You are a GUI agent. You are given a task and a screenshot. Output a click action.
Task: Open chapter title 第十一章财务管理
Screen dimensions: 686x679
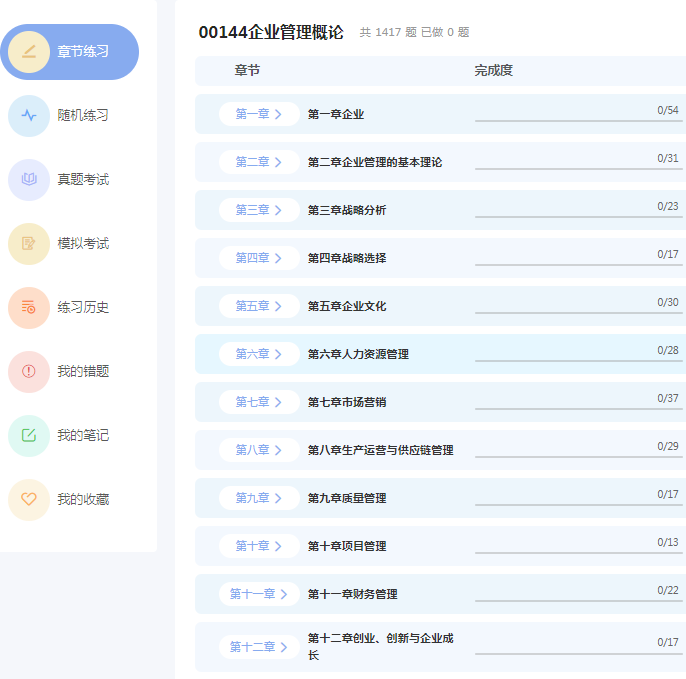[353, 594]
